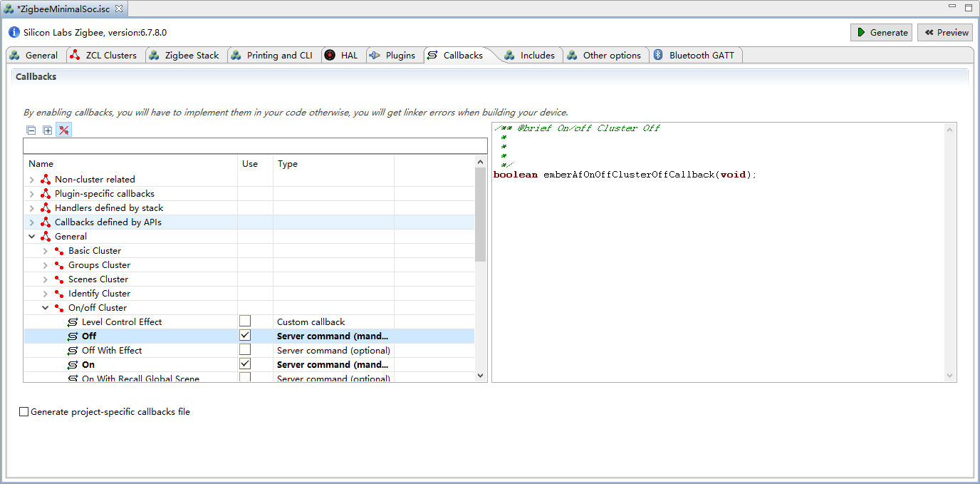Click the tree scroll down arrow
The width and height of the screenshot is (980, 484).
click(x=480, y=376)
